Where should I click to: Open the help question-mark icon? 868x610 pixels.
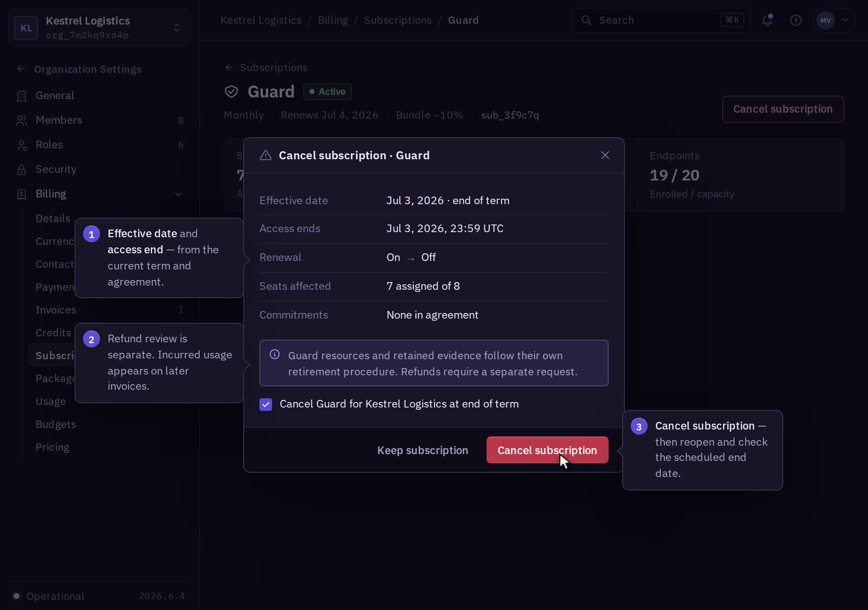click(796, 20)
